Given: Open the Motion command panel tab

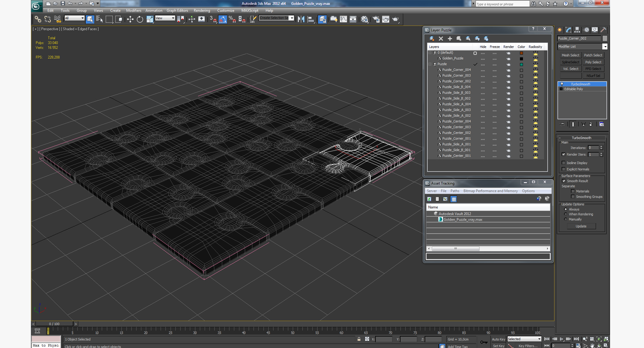Looking at the screenshot, I should pos(586,30).
